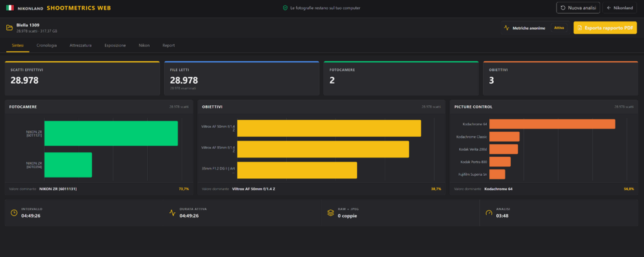Click the Kodak Portra 800 bar
Viewport: 644px width, 257px height.
500,162
